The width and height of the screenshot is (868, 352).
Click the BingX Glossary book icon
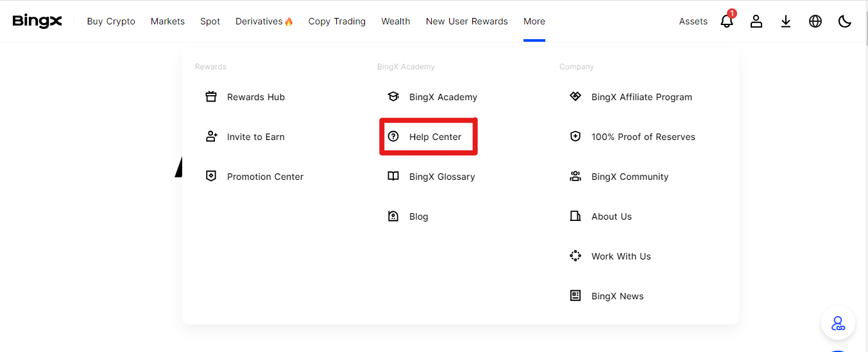coord(393,177)
